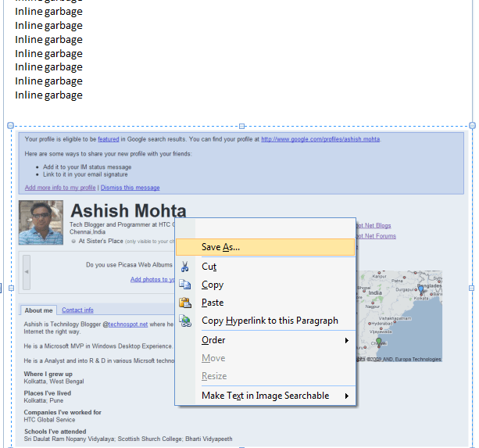This screenshot has width=479, height=448.
Task: Click the scissors Cut icon
Action: point(185,267)
